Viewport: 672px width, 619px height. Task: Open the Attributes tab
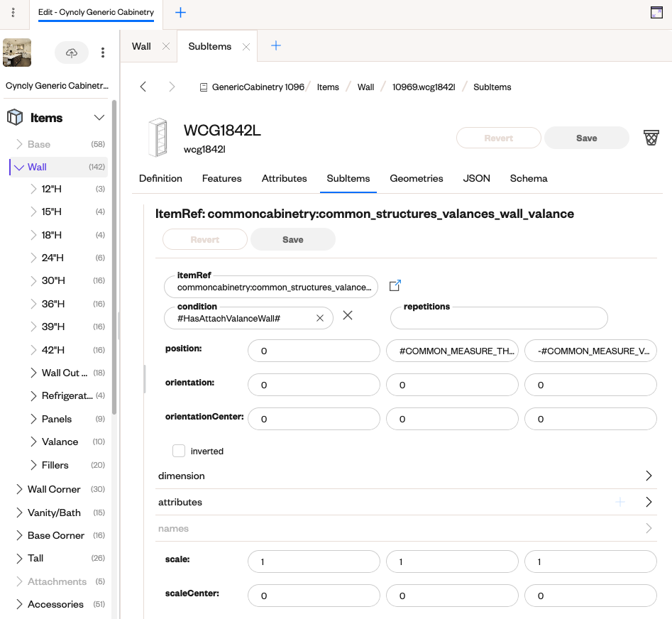(x=284, y=178)
